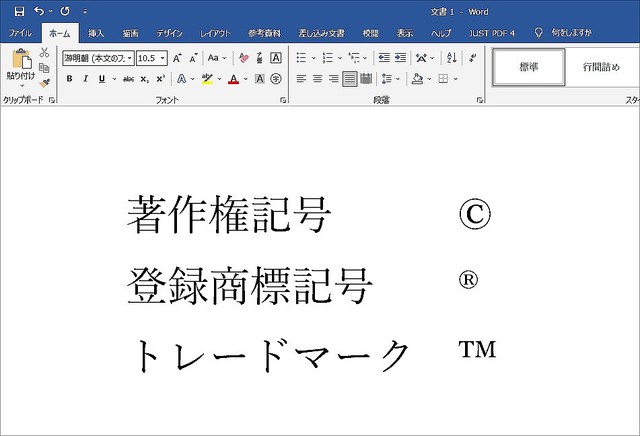Screen dimensions: 640x436
Task: Open the 10.5 font size dropdown
Action: tap(162, 58)
